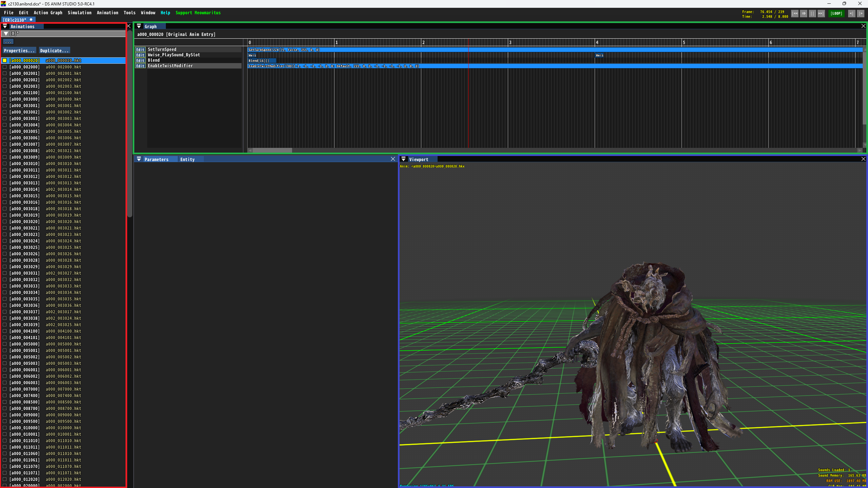Open the Animation menu
Viewport: 868px width, 488px height.
tap(108, 13)
